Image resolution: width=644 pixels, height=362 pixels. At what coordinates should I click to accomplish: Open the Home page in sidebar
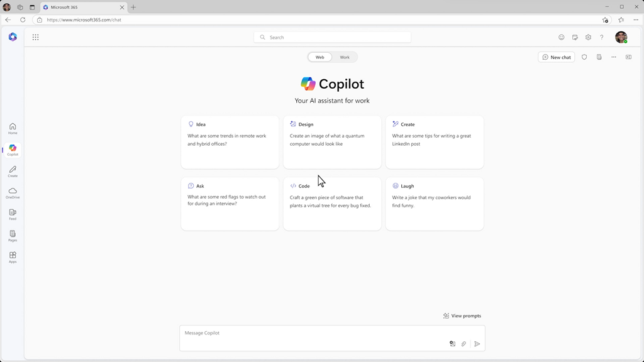pyautogui.click(x=13, y=128)
